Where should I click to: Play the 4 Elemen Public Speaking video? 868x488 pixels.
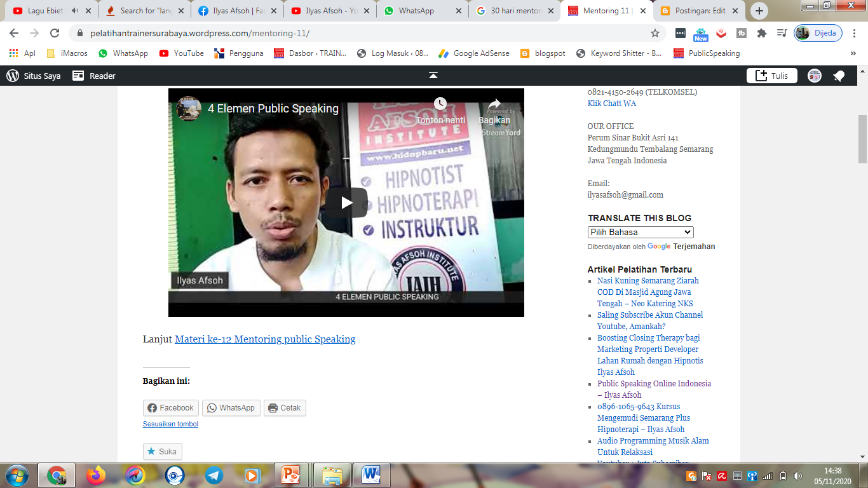click(346, 203)
